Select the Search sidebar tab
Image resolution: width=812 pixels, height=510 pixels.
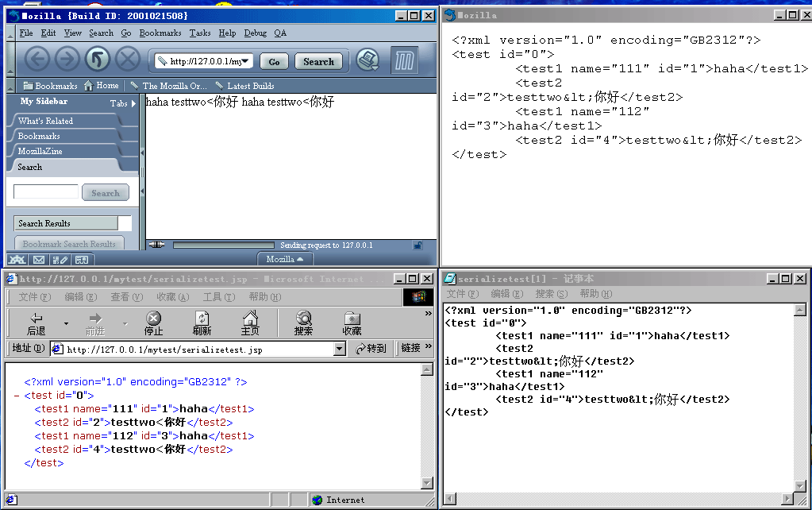click(65, 167)
